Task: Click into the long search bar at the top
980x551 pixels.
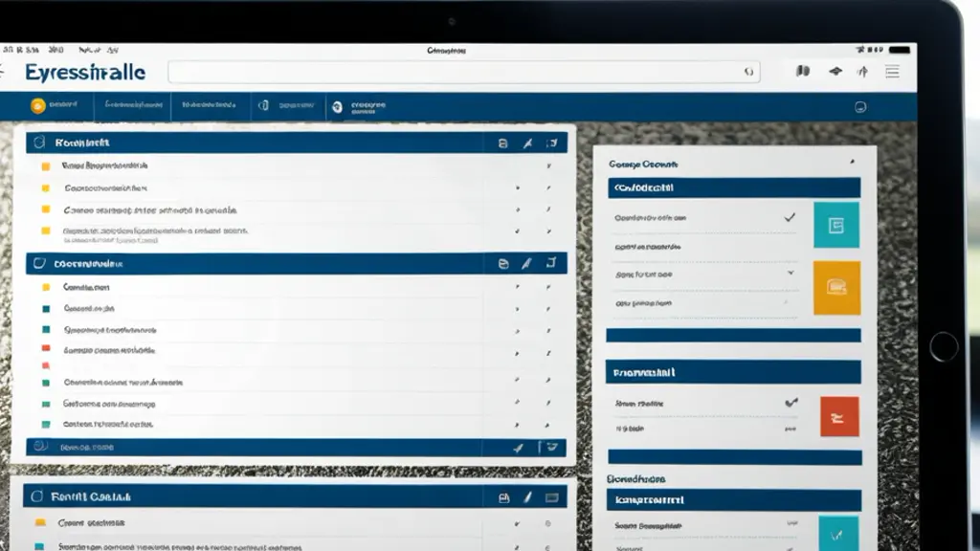Action: point(464,72)
